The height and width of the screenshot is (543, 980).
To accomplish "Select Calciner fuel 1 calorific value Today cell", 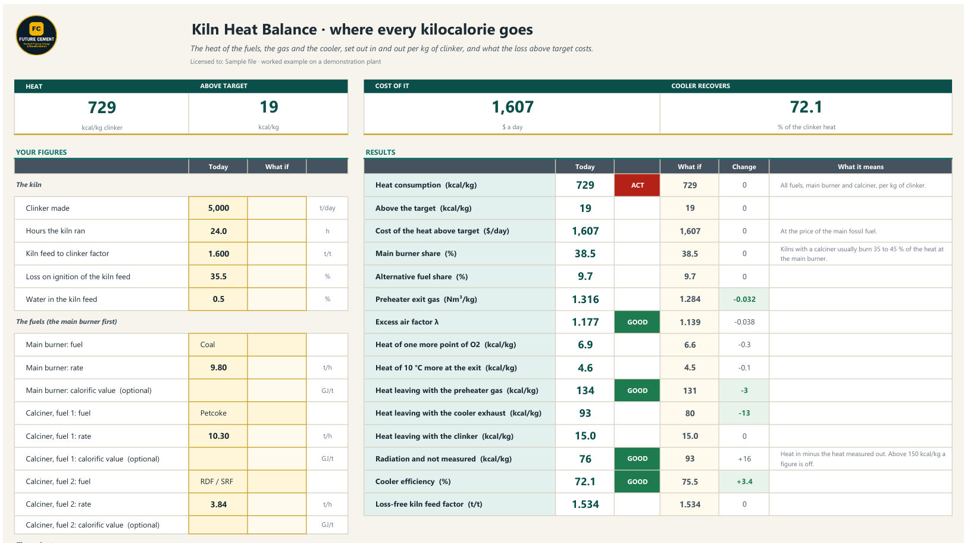I will [218, 459].
